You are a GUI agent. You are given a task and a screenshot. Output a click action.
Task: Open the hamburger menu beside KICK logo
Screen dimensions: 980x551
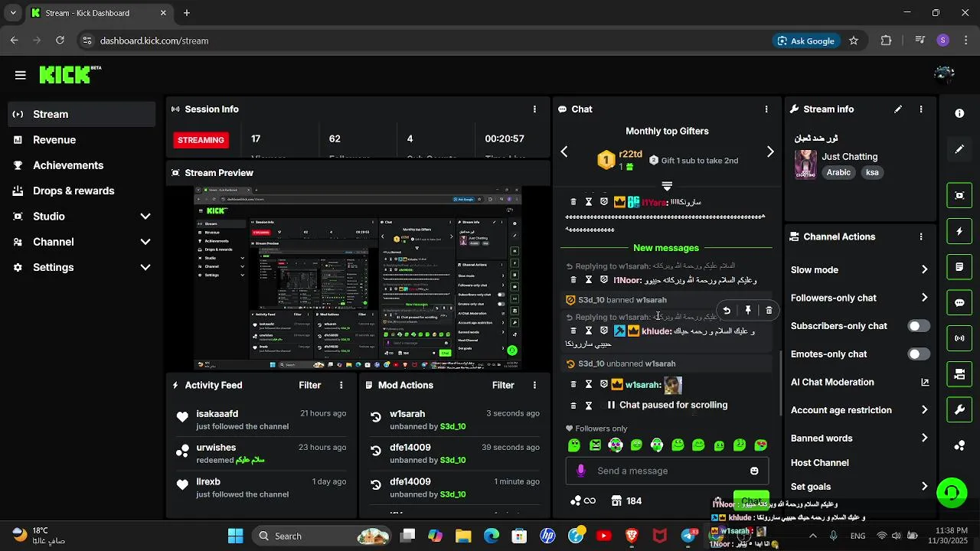pos(21,75)
